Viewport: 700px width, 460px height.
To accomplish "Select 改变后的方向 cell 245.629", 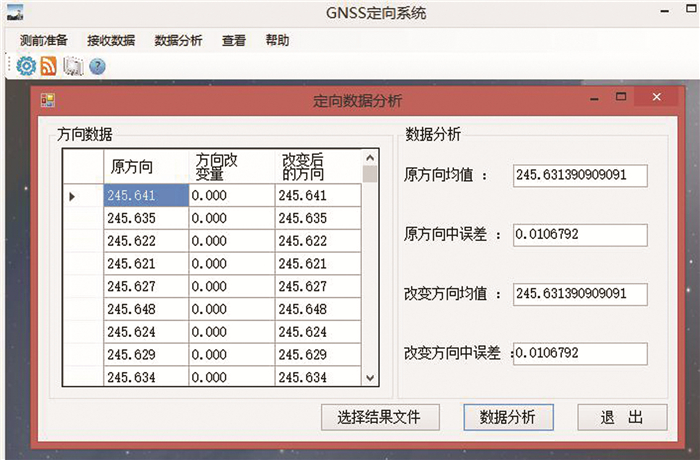I will tap(318, 355).
